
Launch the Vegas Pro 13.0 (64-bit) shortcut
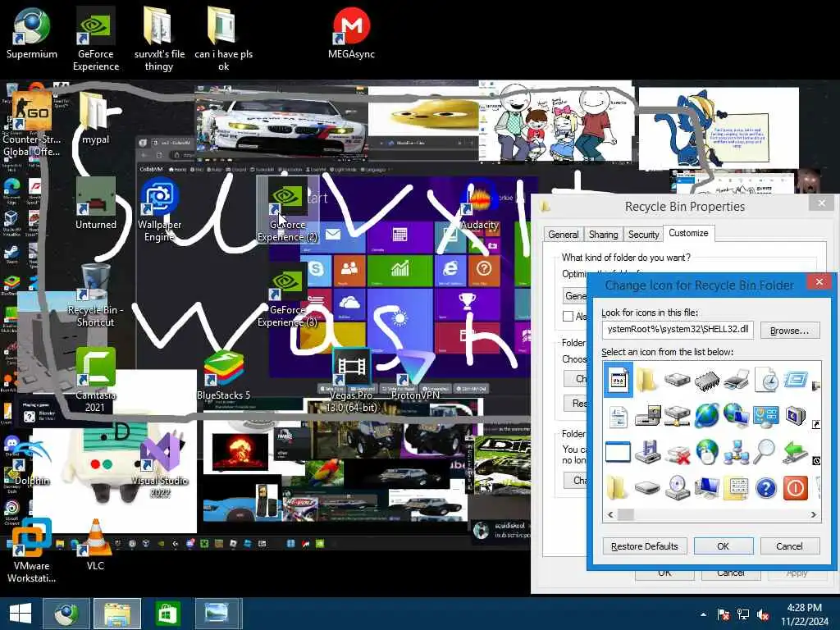coord(351,381)
